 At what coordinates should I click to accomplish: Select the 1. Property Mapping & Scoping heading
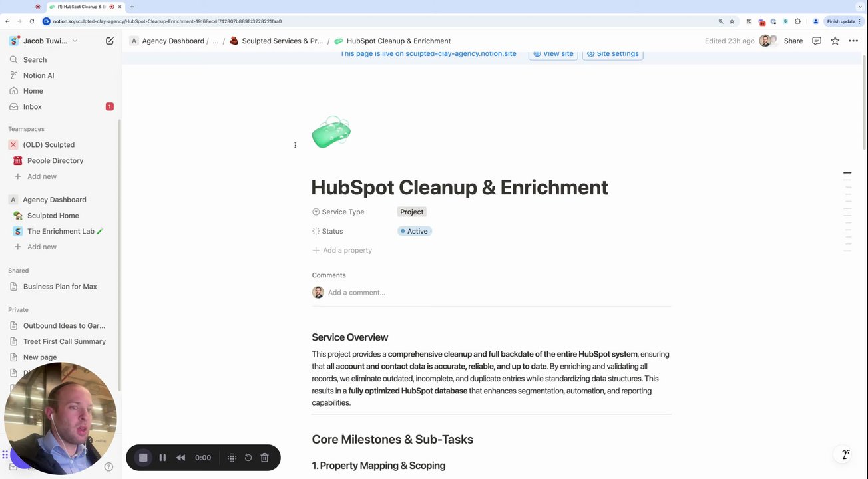pyautogui.click(x=379, y=466)
